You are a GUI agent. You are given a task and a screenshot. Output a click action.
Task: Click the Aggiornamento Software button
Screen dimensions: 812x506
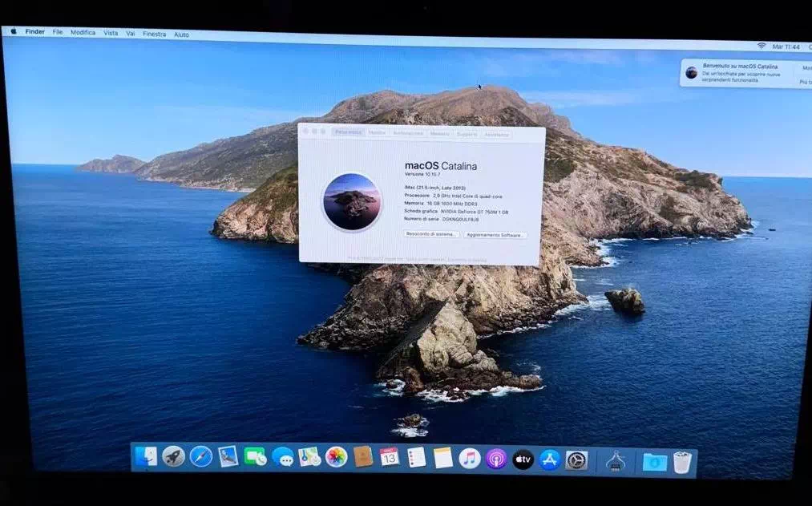pos(495,235)
